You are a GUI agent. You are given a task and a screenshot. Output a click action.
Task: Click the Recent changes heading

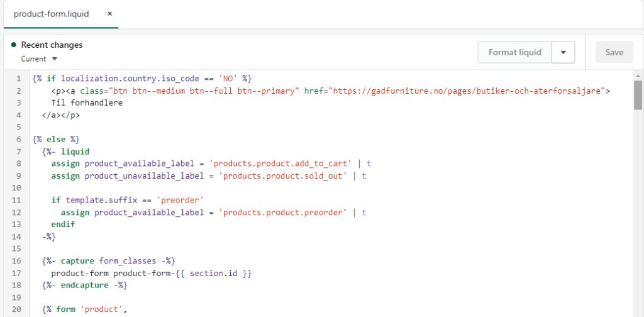coord(52,45)
